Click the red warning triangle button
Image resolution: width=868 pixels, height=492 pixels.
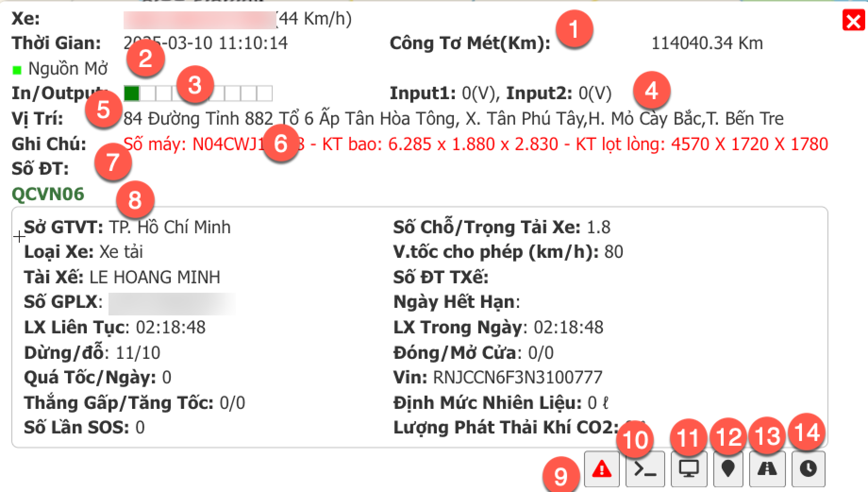click(601, 469)
